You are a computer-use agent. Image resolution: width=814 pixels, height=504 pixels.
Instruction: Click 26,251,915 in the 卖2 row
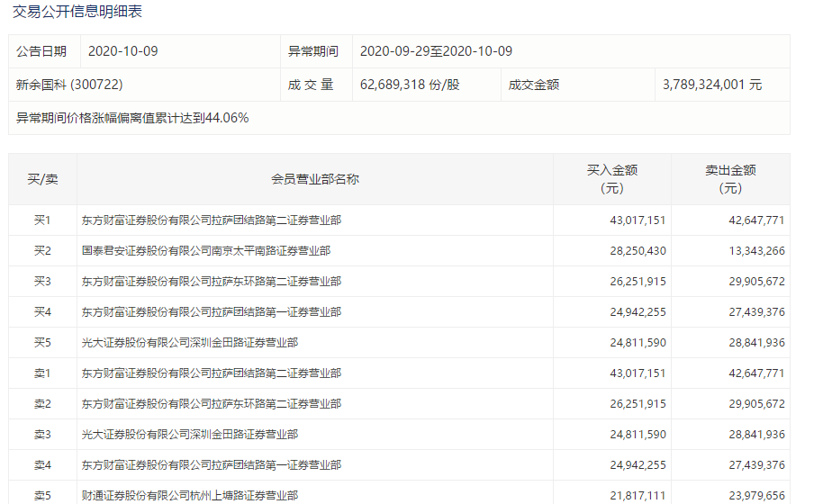(x=638, y=404)
